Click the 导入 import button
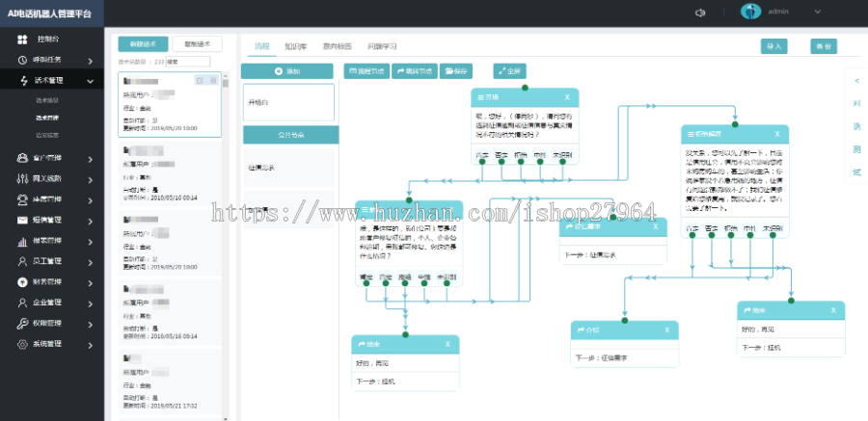Viewport: 868px width, 421px height. [773, 46]
